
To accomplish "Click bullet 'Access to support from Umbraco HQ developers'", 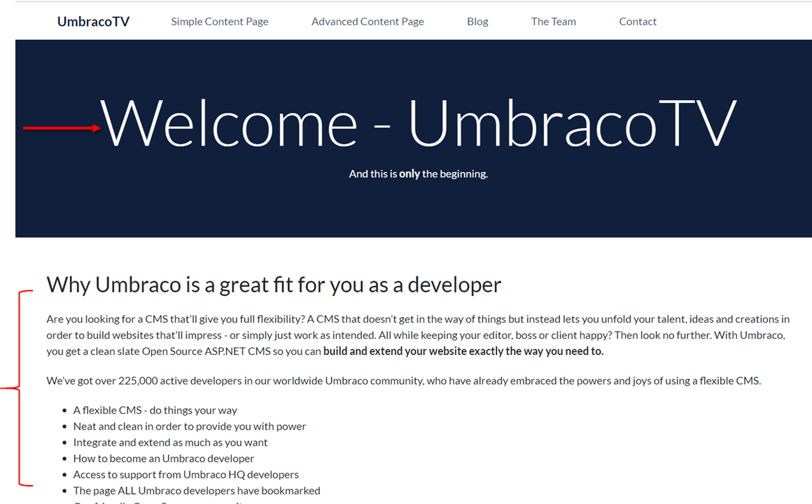I will point(186,475).
